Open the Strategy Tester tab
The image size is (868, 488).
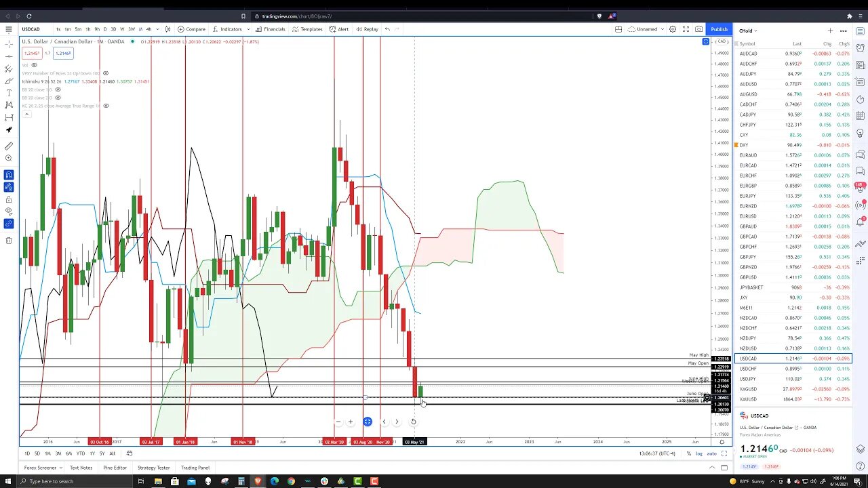(154, 468)
